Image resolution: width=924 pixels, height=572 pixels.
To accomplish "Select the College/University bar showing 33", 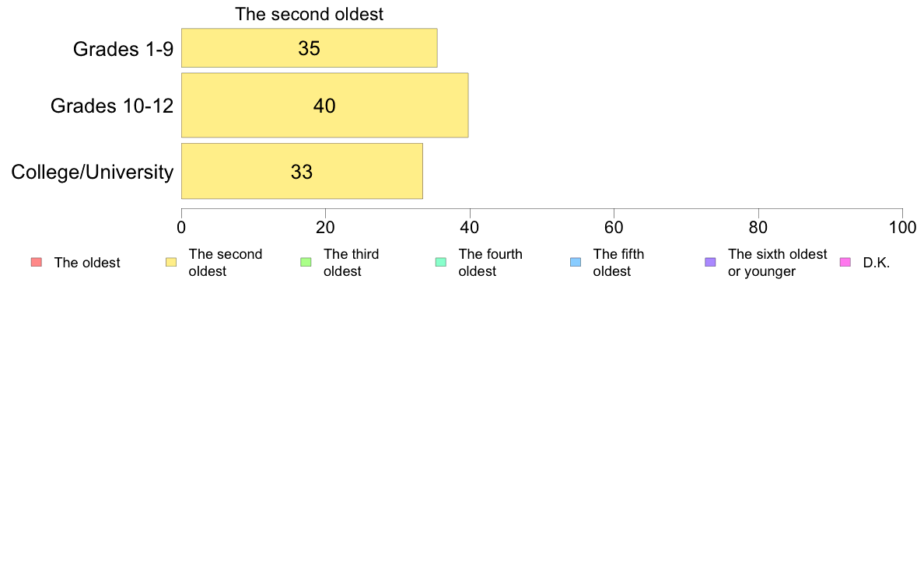I will point(302,172).
